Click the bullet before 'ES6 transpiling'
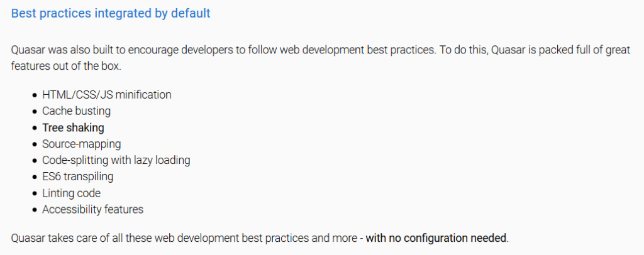 point(35,177)
